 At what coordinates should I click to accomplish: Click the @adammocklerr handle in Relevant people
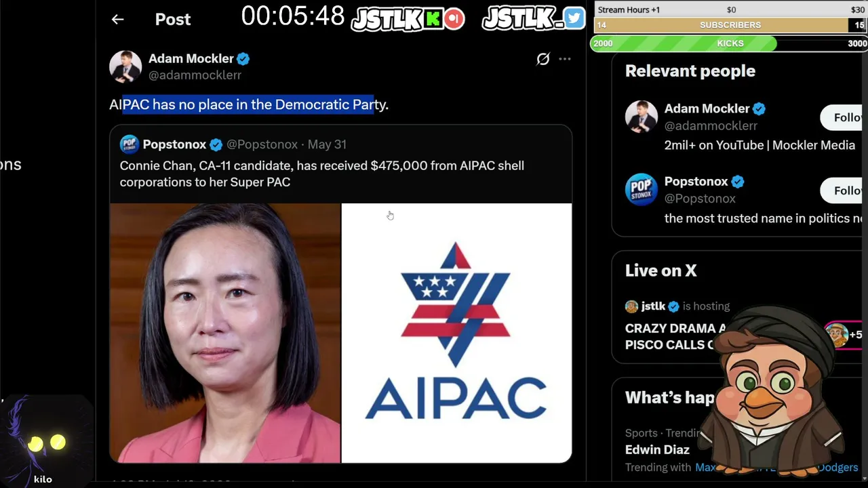[x=711, y=126]
